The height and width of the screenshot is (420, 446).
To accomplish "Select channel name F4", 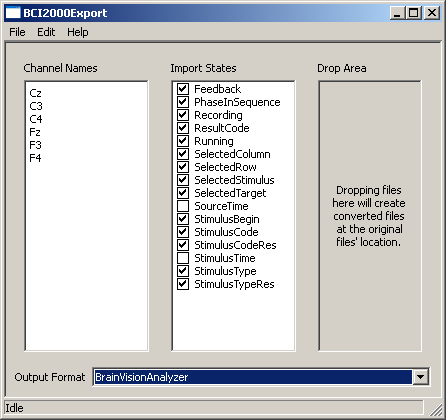I will click(x=35, y=158).
